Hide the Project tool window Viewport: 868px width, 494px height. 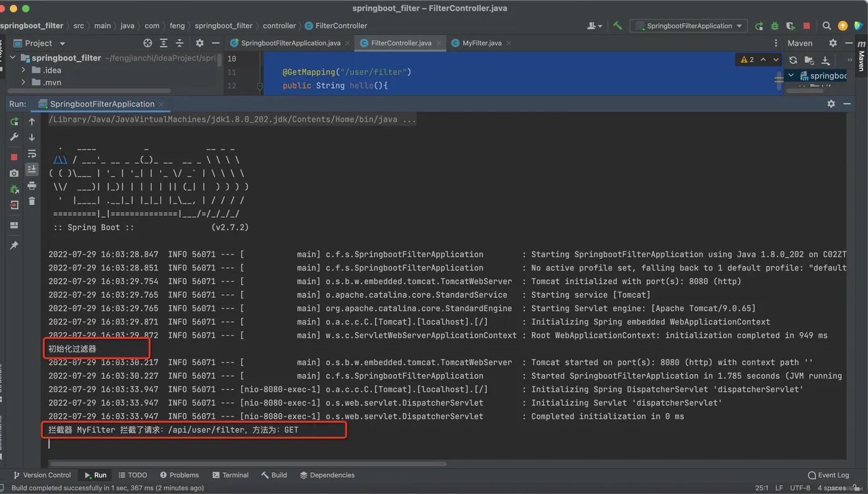tap(216, 43)
